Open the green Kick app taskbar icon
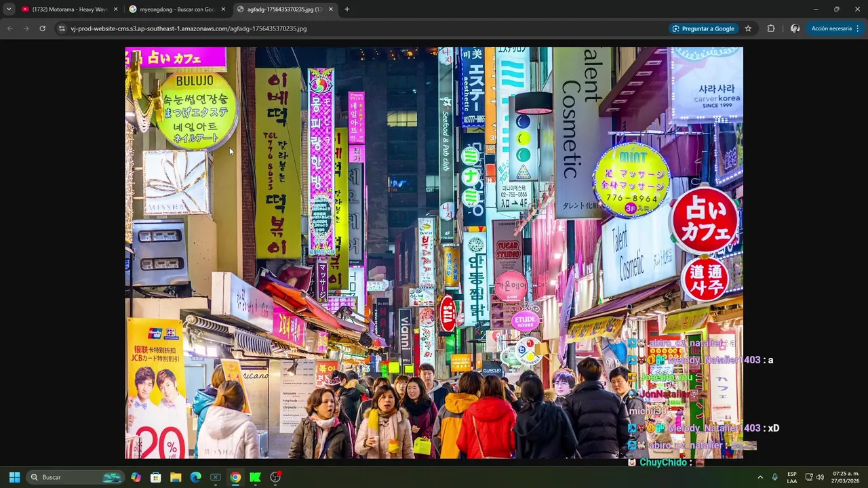Screen dimensions: 868x488 pos(255,477)
